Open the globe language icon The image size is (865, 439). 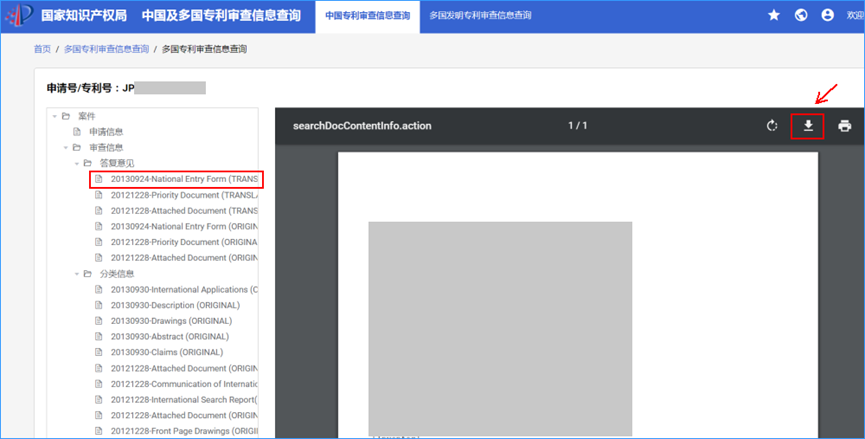pos(801,15)
